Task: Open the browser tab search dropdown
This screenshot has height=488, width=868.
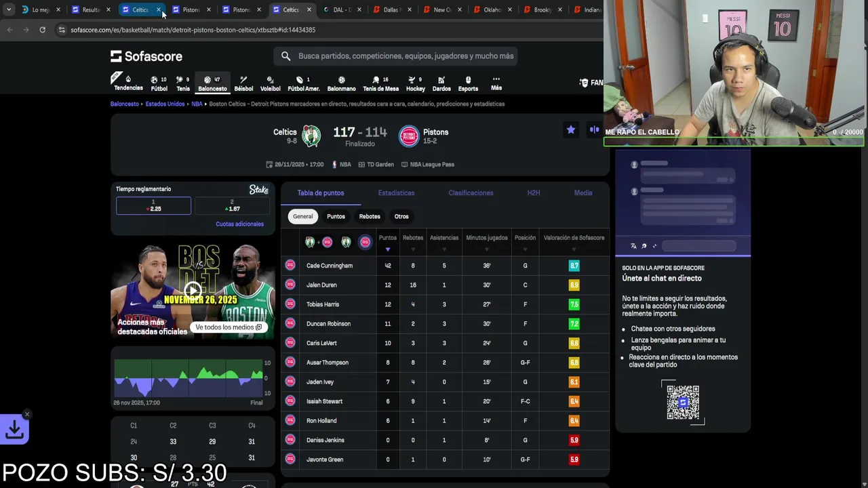Action: point(8,9)
